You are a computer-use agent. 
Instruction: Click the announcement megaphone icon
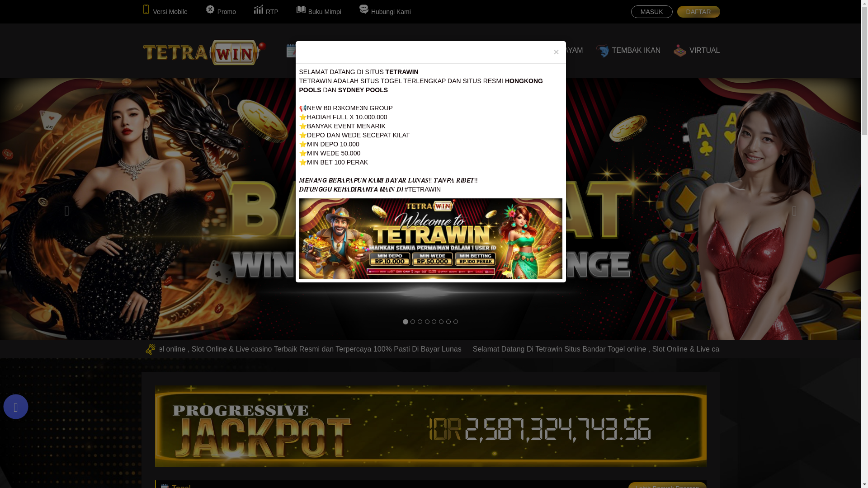tap(151, 349)
